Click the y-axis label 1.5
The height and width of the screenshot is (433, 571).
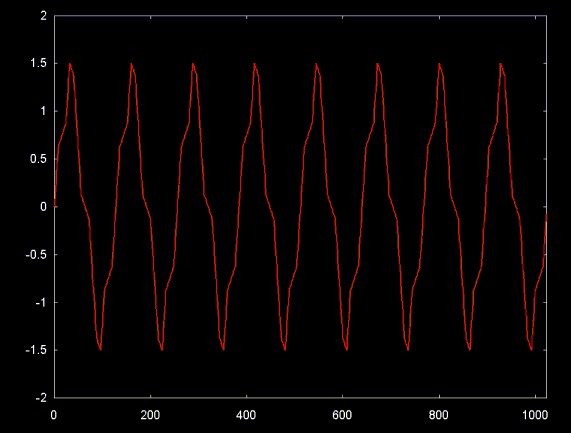point(39,63)
